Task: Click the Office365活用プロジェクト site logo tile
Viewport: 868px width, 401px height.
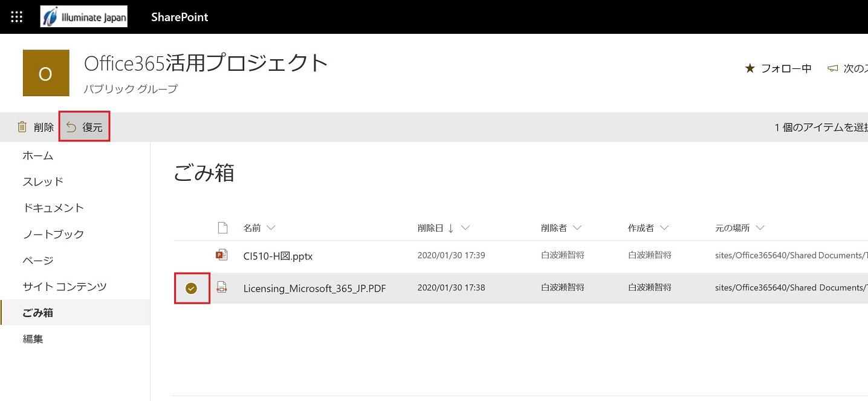Action: coord(46,73)
